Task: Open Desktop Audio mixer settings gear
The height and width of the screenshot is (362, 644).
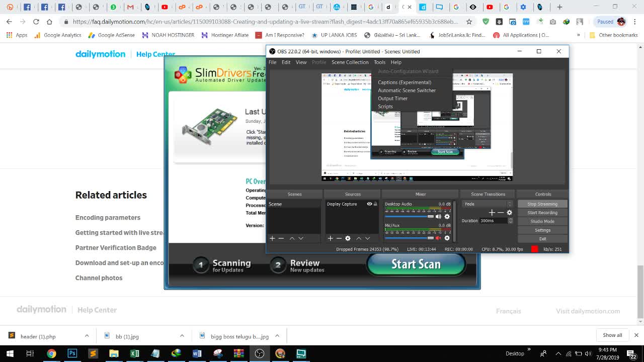Action: coord(447,217)
